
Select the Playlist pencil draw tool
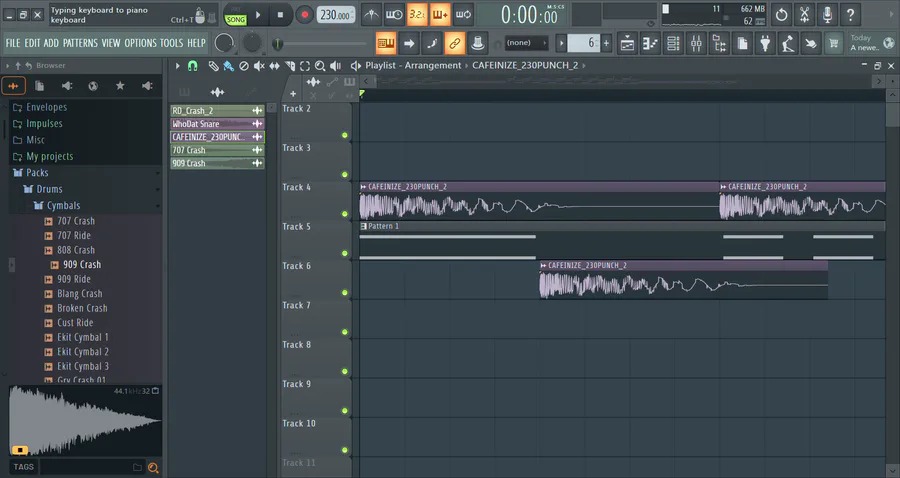213,66
